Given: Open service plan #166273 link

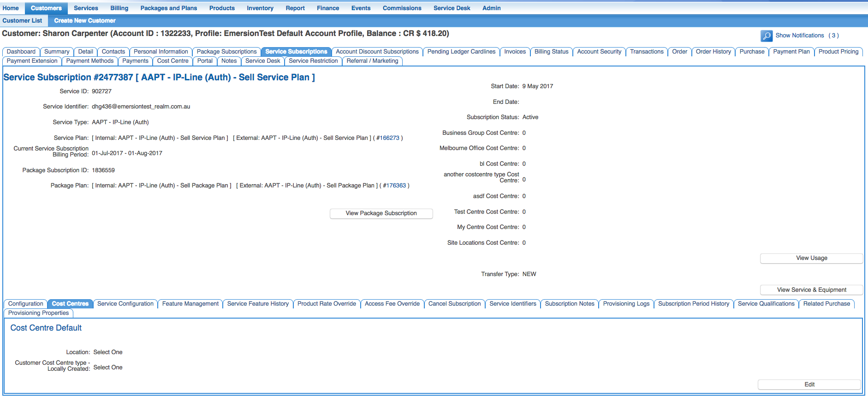Looking at the screenshot, I should point(388,138).
